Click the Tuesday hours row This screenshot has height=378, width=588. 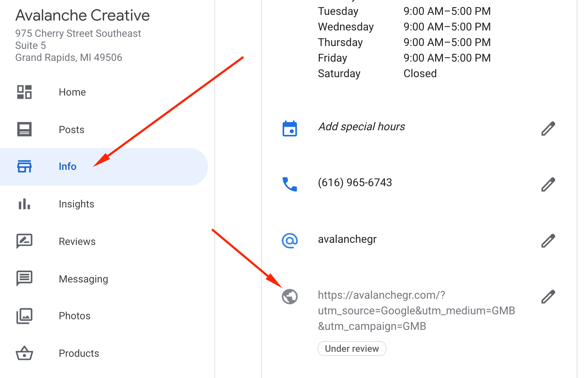[404, 11]
